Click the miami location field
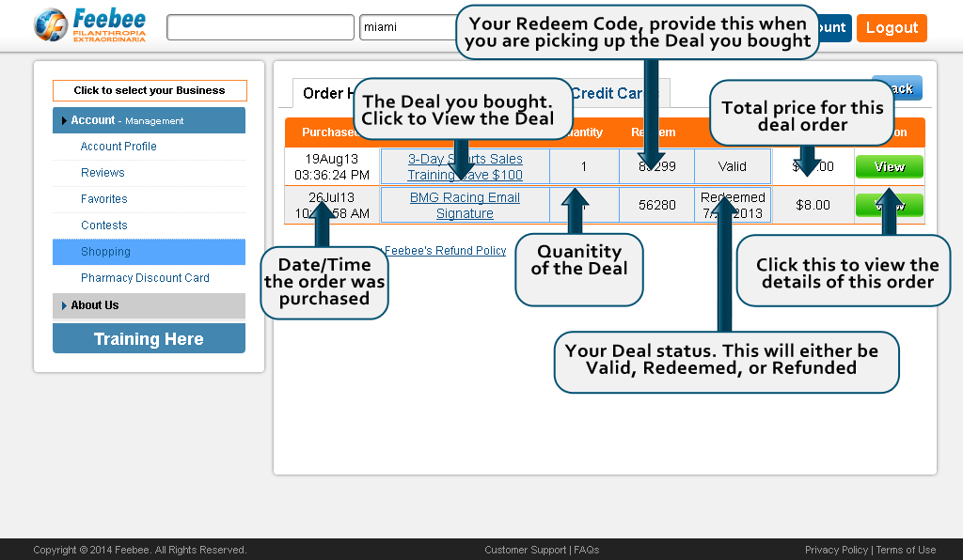The image size is (963, 560). [x=406, y=28]
